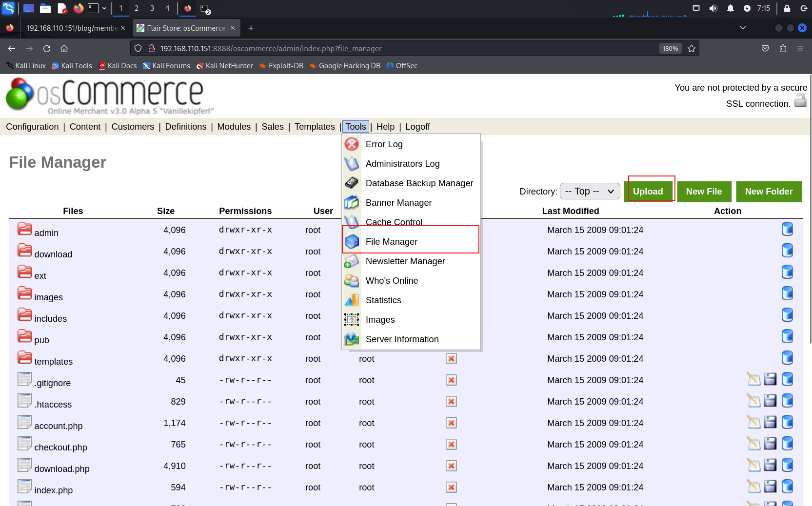Screen dimensions: 812x506
Task: Click the delete icon for download.php
Action: 787,465
